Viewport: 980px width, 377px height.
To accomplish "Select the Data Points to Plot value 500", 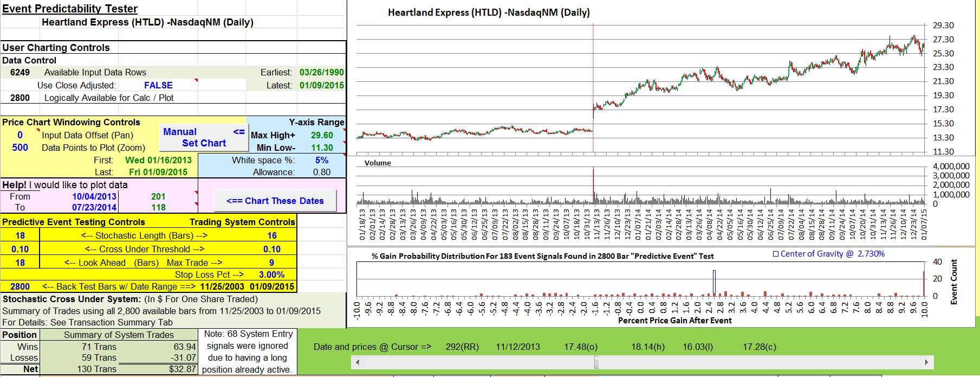I will coord(20,148).
